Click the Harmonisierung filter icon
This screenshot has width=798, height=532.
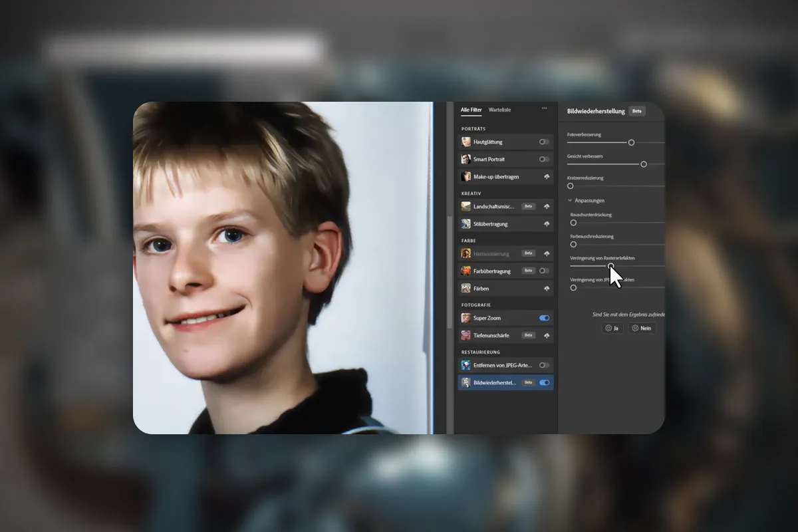(466, 253)
